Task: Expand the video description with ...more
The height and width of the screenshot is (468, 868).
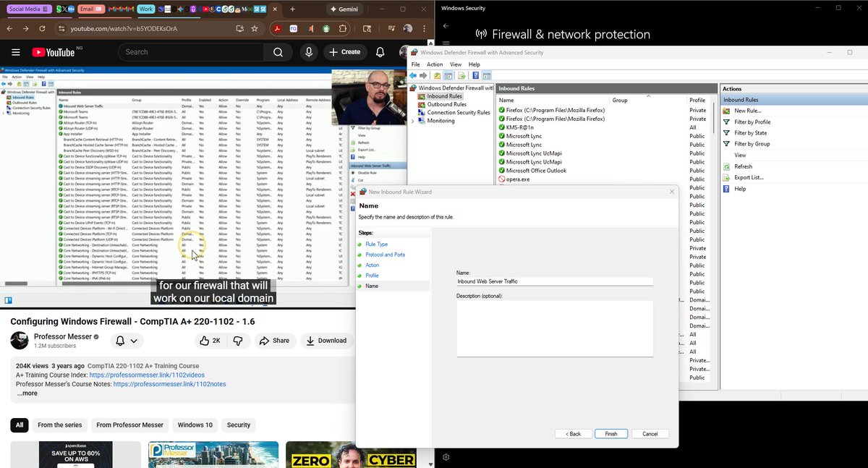Action: tap(27, 393)
